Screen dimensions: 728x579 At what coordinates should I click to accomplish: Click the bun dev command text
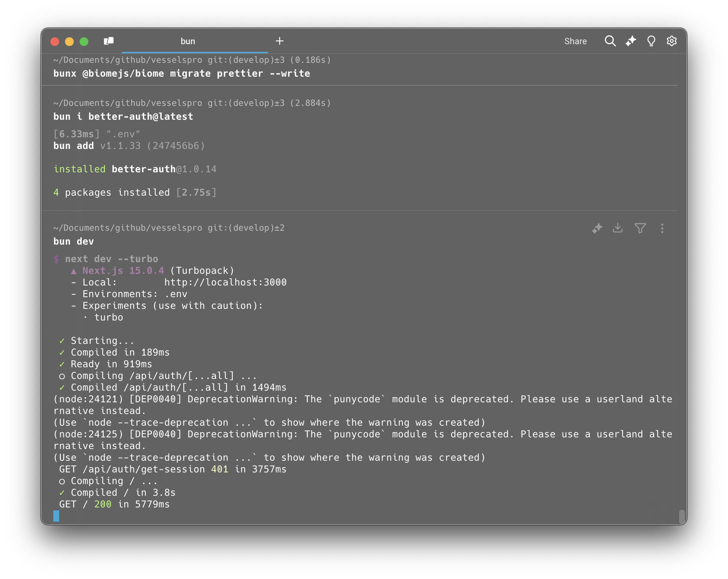click(73, 241)
